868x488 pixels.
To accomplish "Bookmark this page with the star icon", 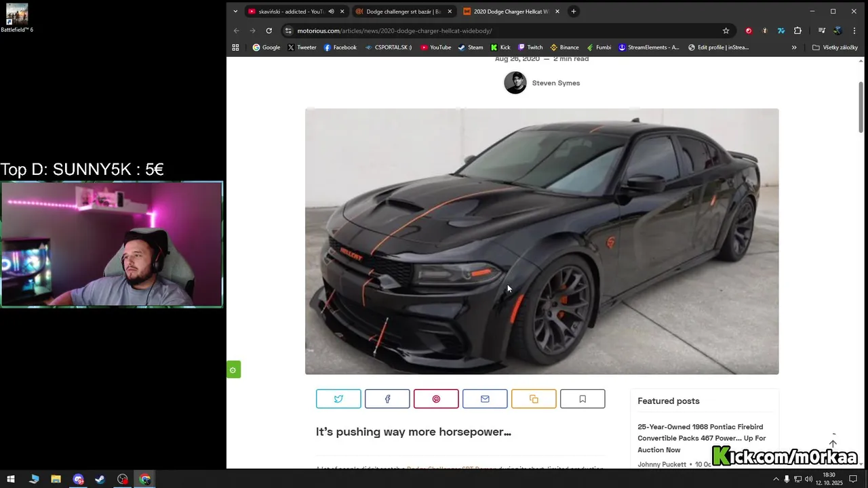I will pyautogui.click(x=726, y=30).
